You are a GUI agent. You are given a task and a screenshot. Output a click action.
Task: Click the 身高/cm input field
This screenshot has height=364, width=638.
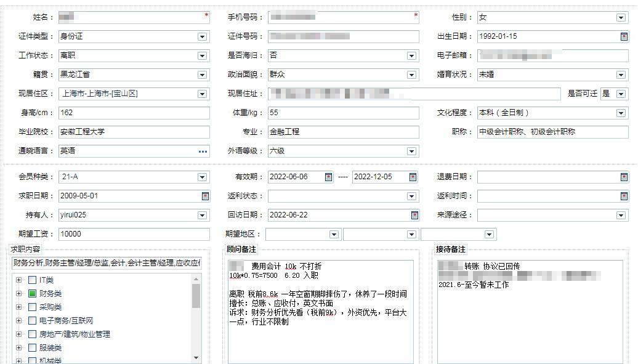coord(134,113)
